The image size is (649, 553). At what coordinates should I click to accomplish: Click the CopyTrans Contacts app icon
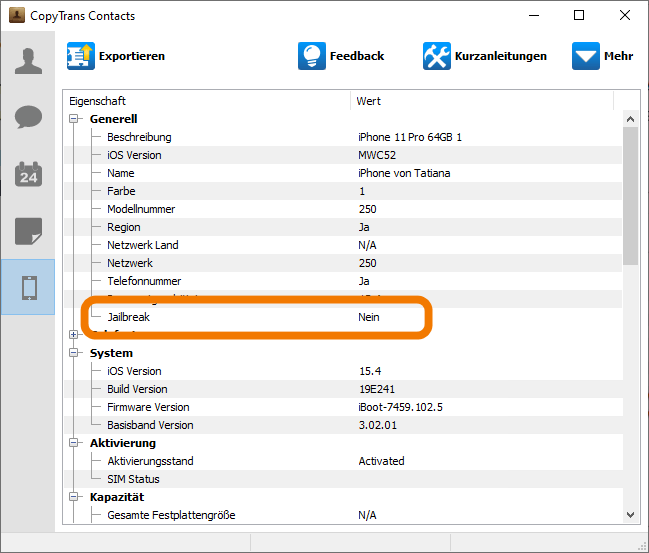pos(17,15)
